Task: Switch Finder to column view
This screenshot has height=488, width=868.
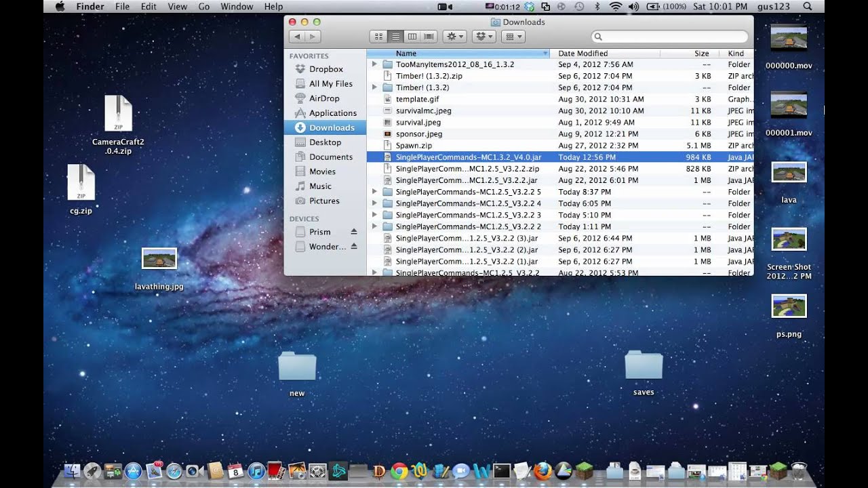Action: [412, 37]
